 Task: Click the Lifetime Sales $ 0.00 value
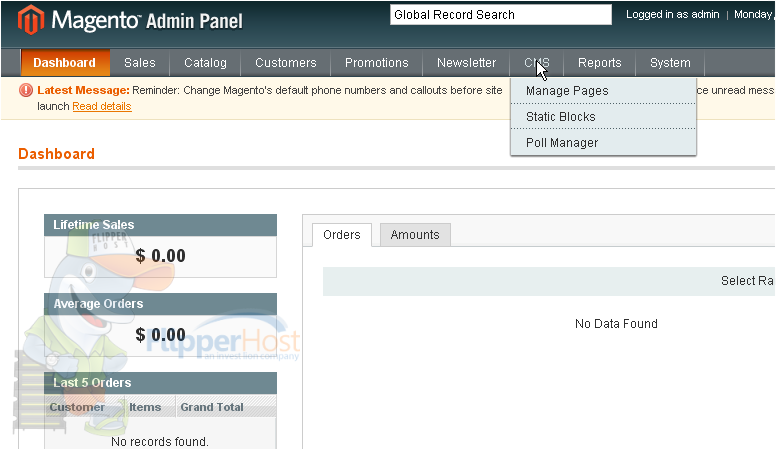click(x=160, y=256)
